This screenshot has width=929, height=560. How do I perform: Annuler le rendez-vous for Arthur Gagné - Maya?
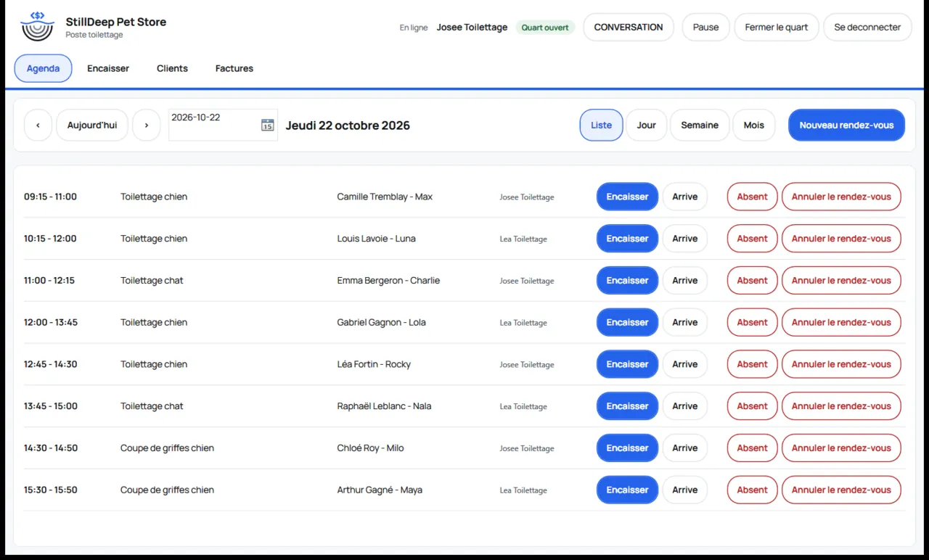[x=841, y=490]
